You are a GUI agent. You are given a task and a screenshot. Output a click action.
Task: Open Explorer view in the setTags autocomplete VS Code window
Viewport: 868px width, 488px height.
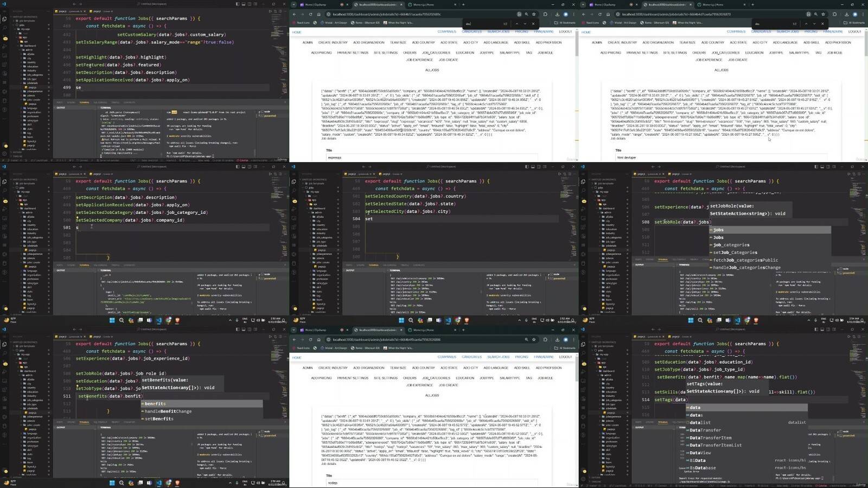point(583,344)
